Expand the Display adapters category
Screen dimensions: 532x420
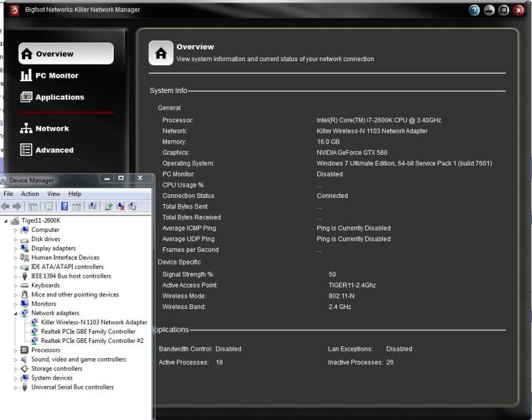pyautogui.click(x=15, y=249)
